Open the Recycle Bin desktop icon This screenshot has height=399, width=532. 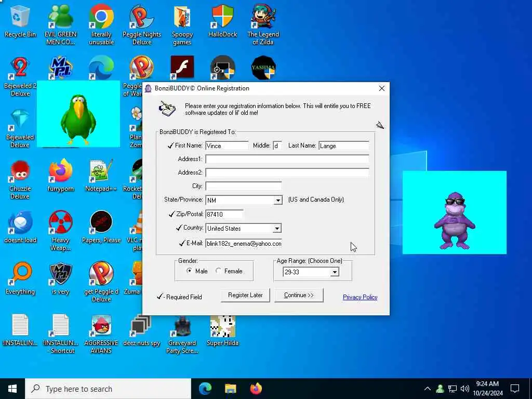point(20,21)
